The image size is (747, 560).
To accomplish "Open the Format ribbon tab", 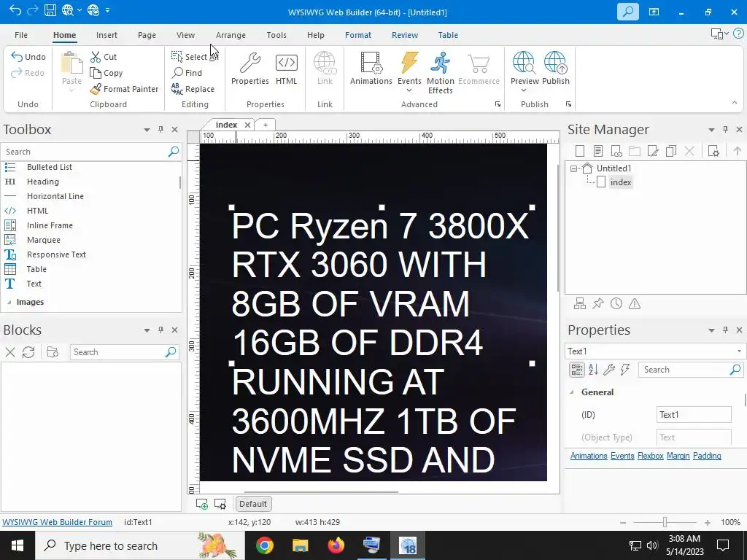I will pyautogui.click(x=357, y=35).
